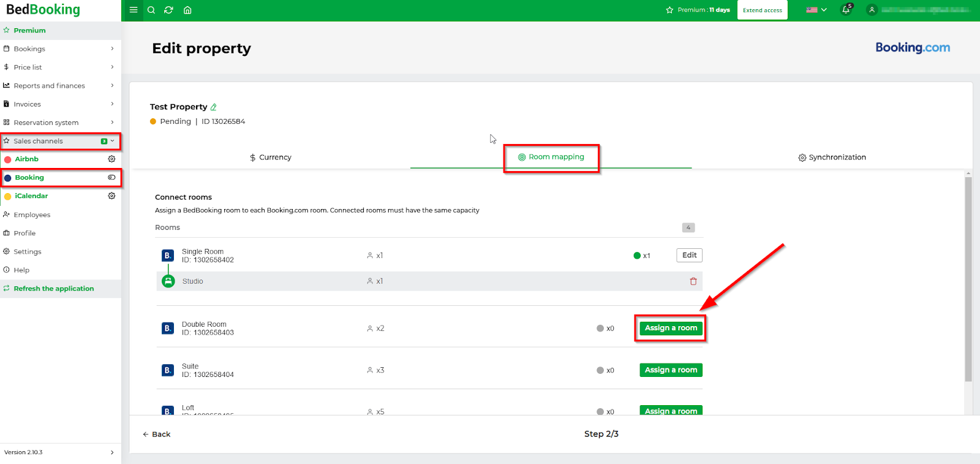The height and width of the screenshot is (464, 980).
Task: Open Profile in the sidebar
Action: coord(61,233)
